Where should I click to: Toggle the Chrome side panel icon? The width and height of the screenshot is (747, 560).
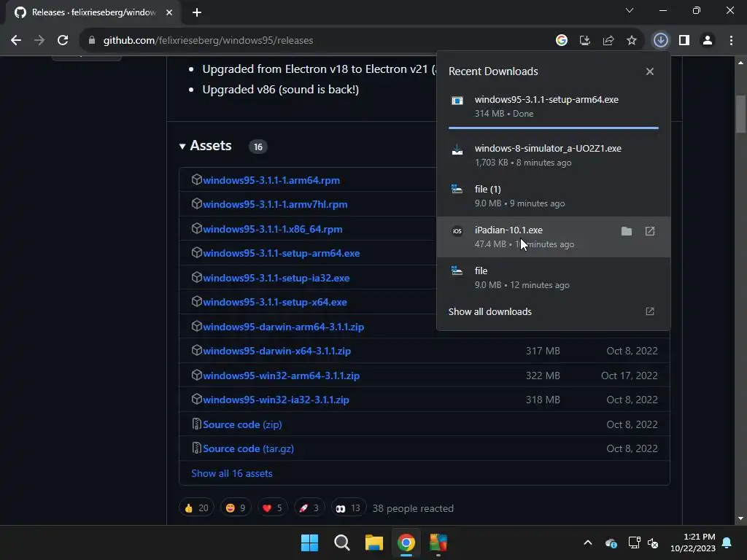point(684,40)
